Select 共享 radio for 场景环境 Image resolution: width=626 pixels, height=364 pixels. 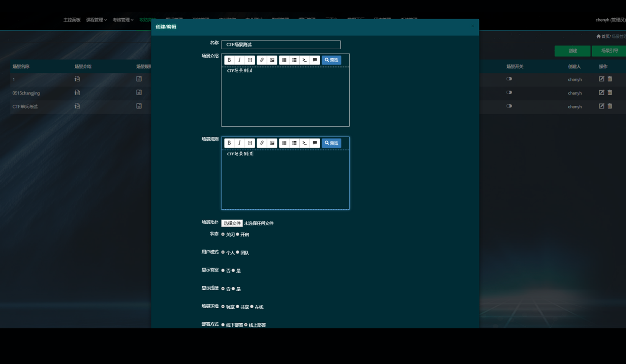(238, 307)
